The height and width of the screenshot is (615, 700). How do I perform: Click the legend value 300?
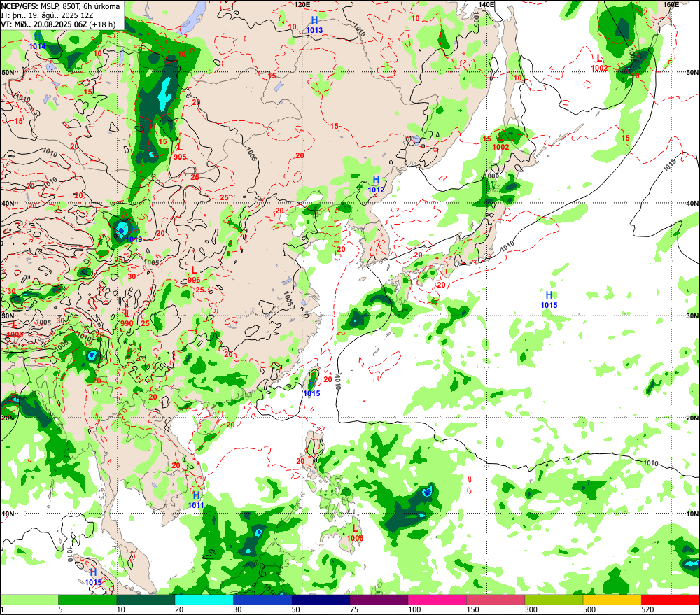(531, 609)
